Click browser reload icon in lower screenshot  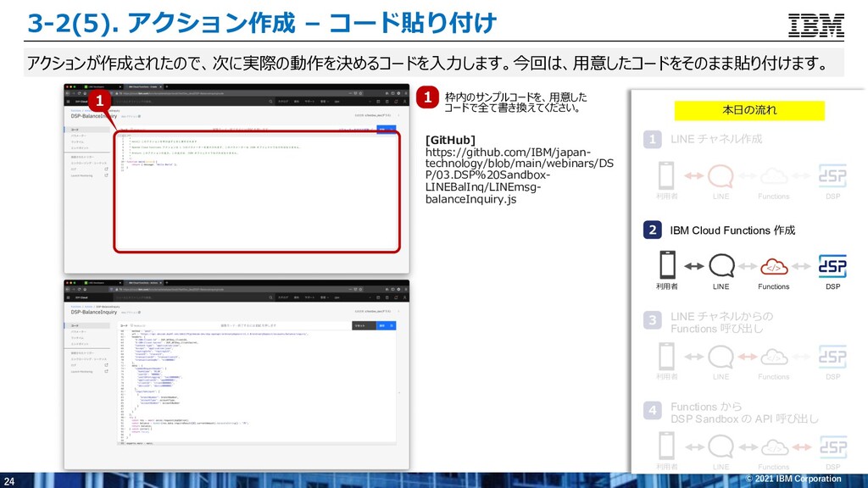coord(79,290)
